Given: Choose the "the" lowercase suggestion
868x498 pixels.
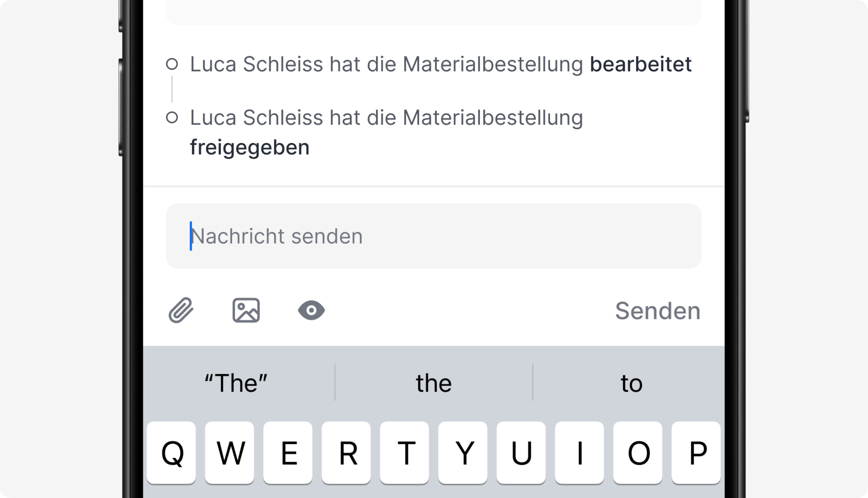Looking at the screenshot, I should (434, 383).
